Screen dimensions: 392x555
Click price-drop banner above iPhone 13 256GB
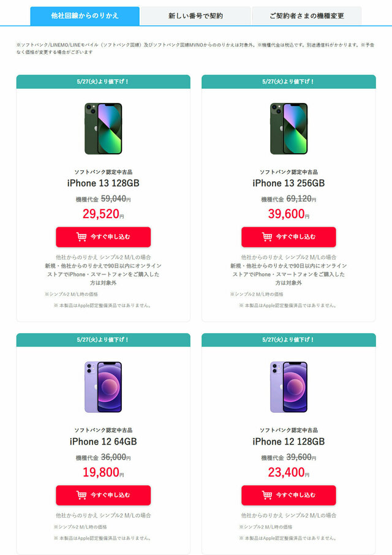click(x=288, y=81)
